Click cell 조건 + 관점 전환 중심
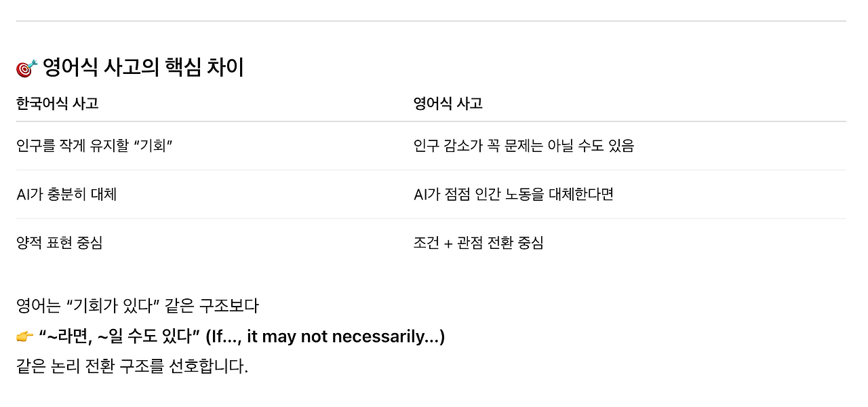This screenshot has height=407, width=868. [479, 243]
